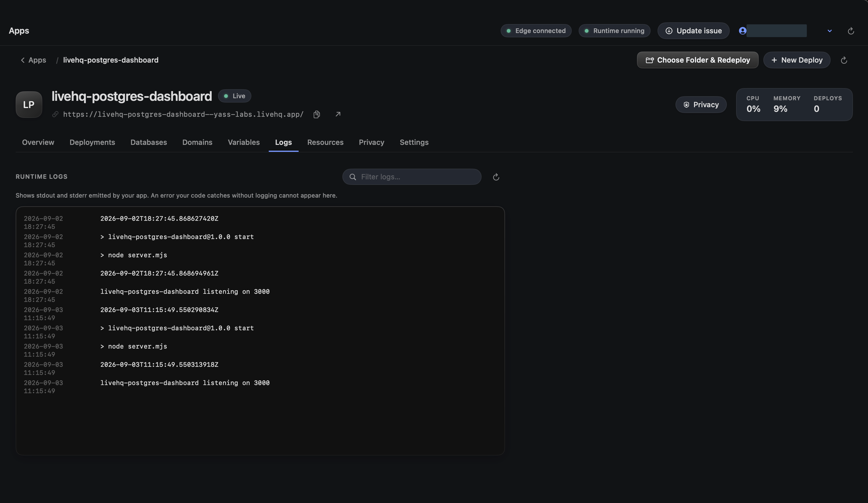Click the Live status badge

coord(235,96)
